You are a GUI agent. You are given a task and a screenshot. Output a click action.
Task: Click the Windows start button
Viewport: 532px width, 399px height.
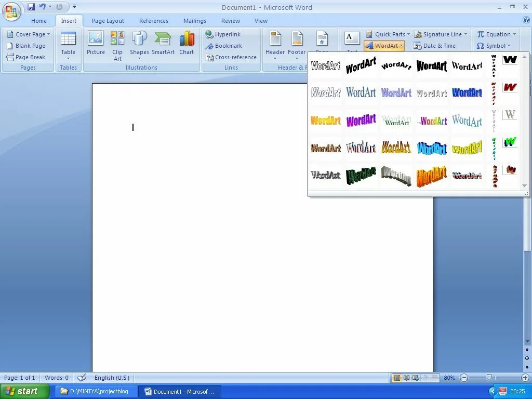click(24, 391)
